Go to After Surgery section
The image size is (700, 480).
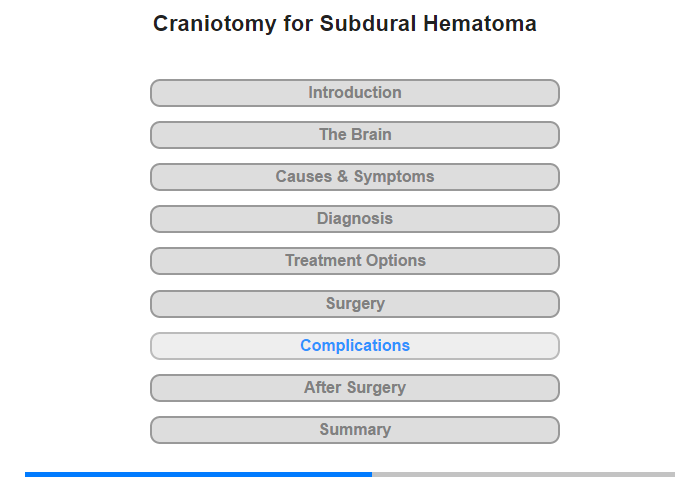point(355,388)
